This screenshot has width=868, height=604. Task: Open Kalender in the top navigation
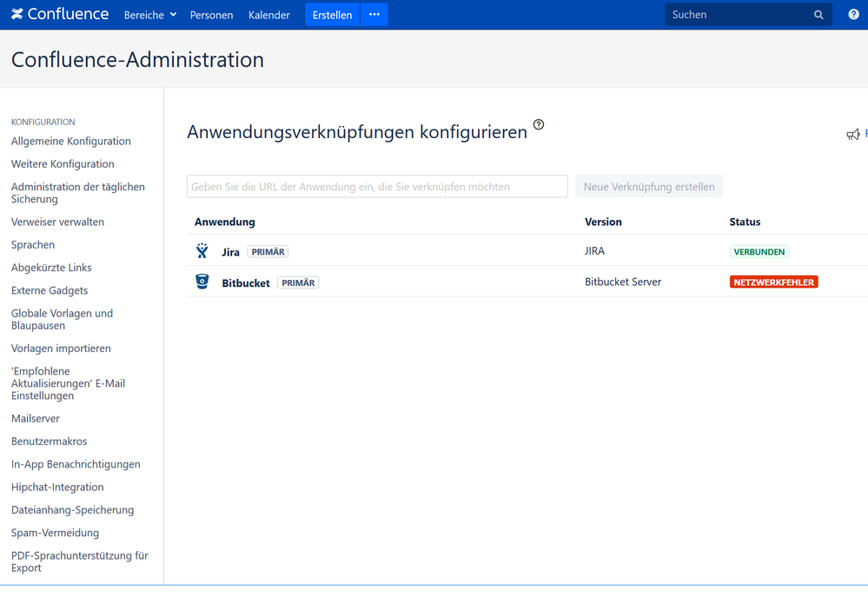269,15
